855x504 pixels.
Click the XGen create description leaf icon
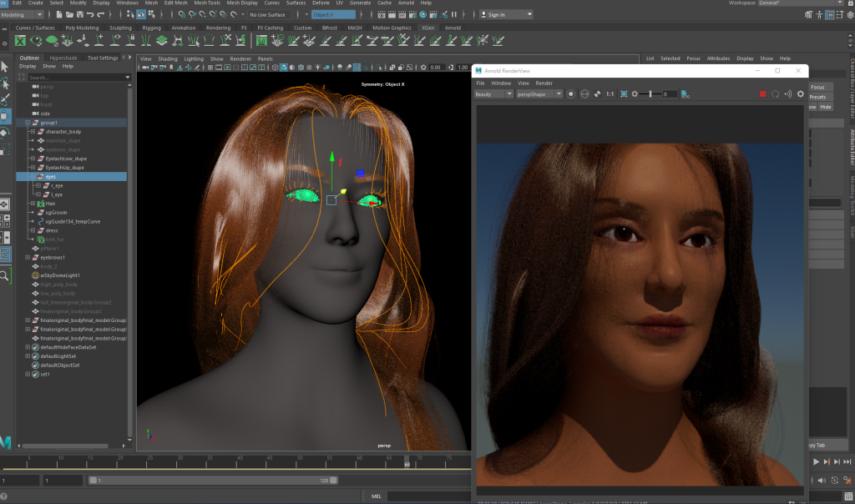52,40
